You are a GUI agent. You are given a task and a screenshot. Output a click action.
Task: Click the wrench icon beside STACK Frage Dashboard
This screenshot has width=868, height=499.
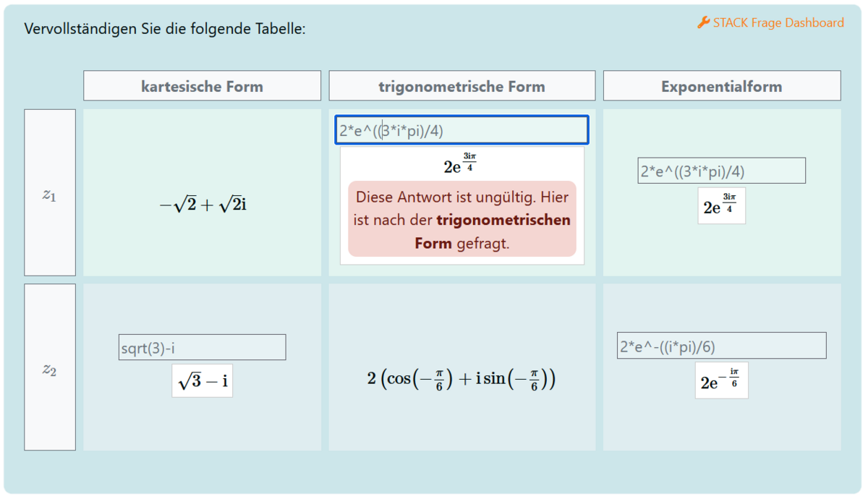(703, 23)
